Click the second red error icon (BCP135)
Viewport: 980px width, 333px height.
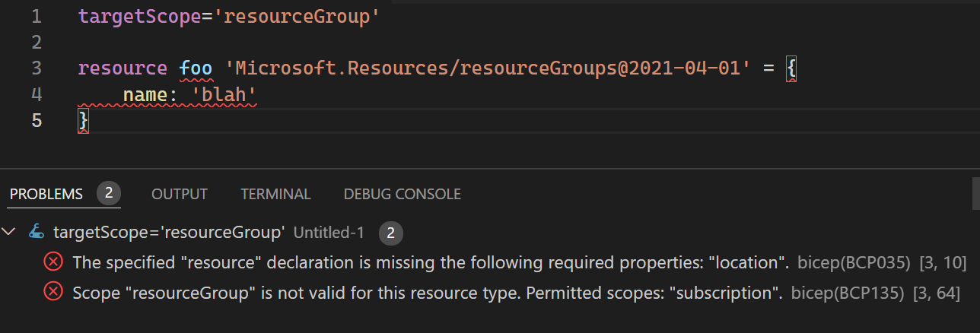click(x=52, y=291)
